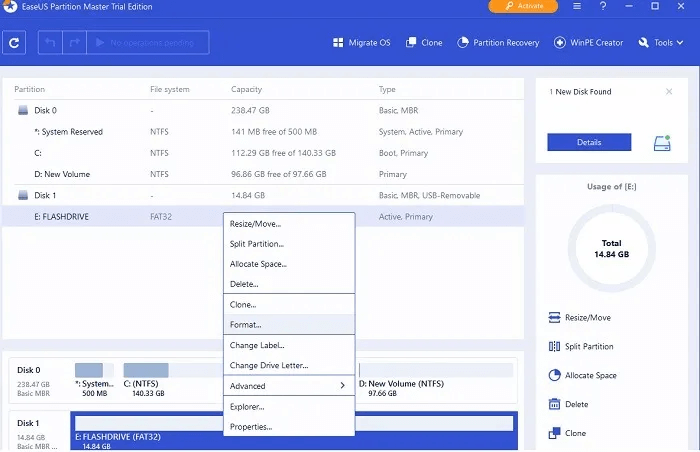Click the Disk 0 drive icon in list
700x452 pixels.
pyautogui.click(x=23, y=110)
